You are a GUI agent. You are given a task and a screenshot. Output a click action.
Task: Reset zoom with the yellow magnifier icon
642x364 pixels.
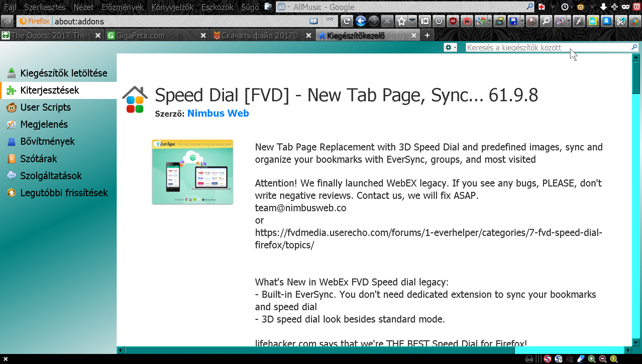pyautogui.click(x=614, y=359)
